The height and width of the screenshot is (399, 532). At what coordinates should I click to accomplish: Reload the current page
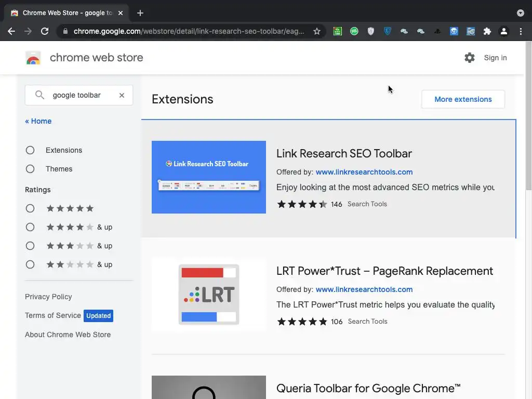pos(45,31)
